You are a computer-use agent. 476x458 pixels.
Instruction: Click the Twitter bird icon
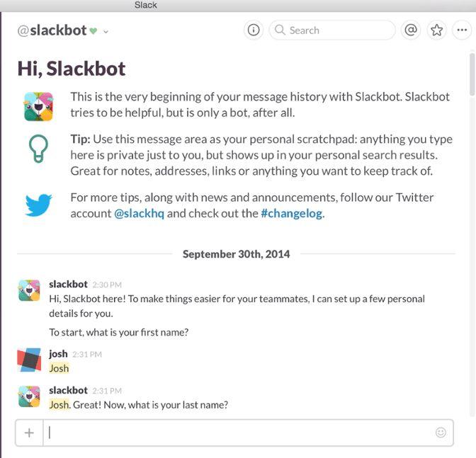(x=38, y=205)
